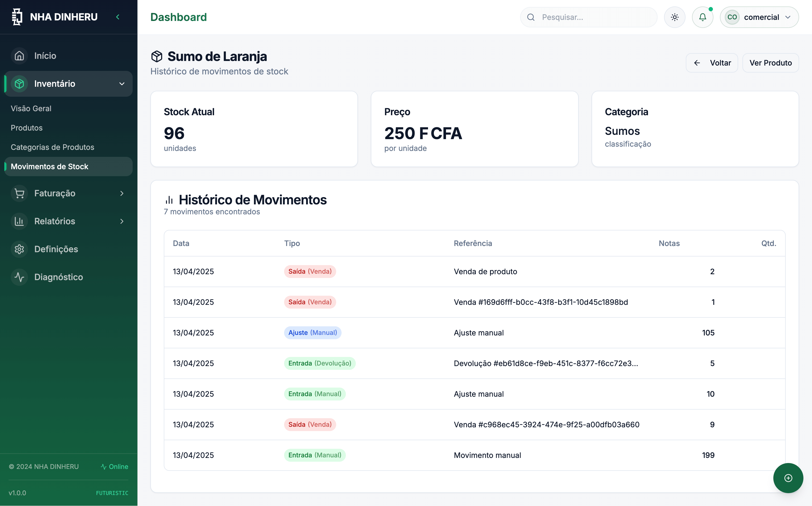The height and width of the screenshot is (506, 812).
Task: Click the Diagnóstico activity icon
Action: click(x=19, y=277)
